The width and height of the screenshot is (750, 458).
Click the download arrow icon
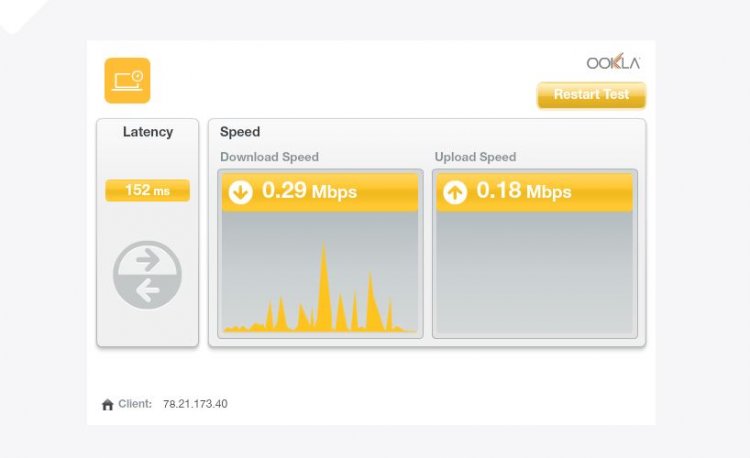(240, 192)
